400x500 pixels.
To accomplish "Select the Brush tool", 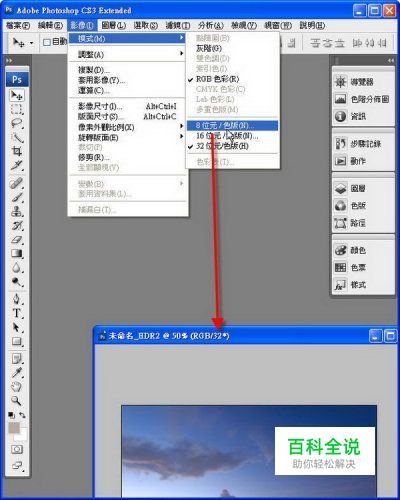I will pyautogui.click(x=17, y=197).
